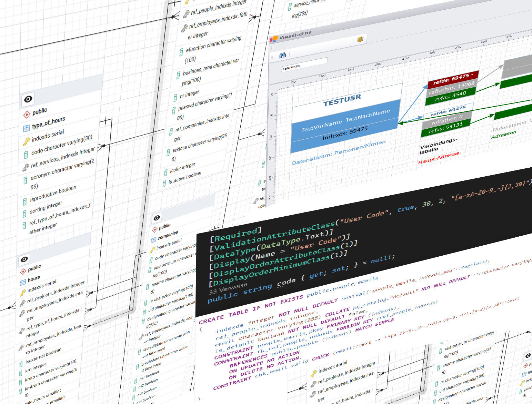Click 'TestVorName TestNachName' in TESTUSR node
This screenshot has width=532, height=404.
click(x=345, y=120)
